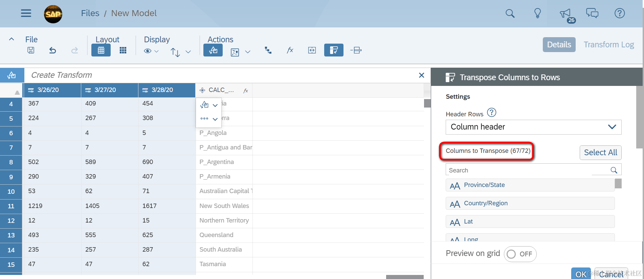Click the Create Transform action icon
The height and width of the screenshot is (279, 644).
(x=213, y=50)
